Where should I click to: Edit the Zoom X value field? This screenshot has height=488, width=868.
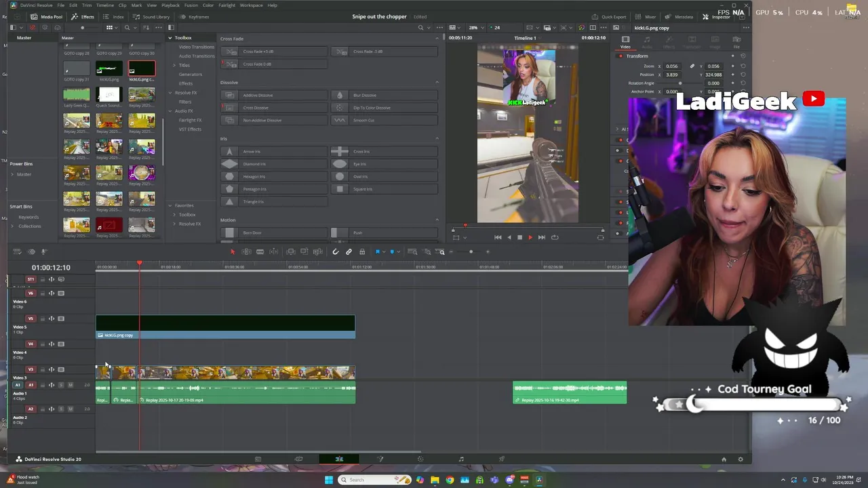672,66
